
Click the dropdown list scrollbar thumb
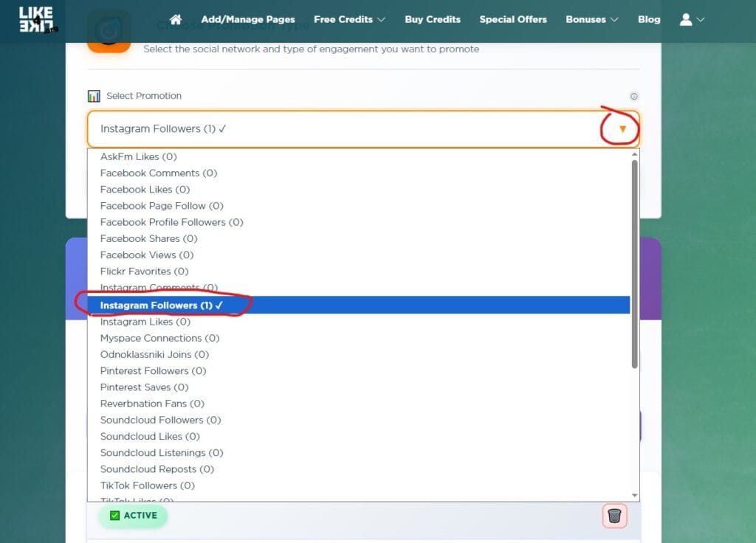point(634,262)
